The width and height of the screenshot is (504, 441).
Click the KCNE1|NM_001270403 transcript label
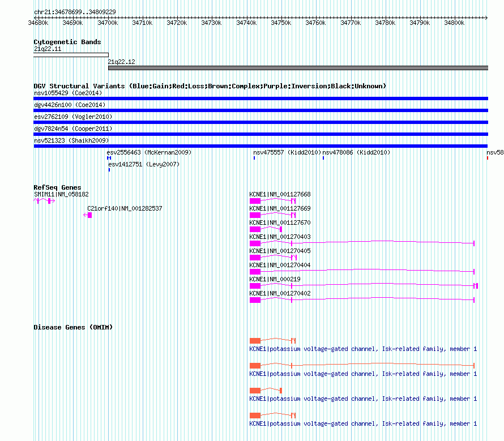(280, 237)
